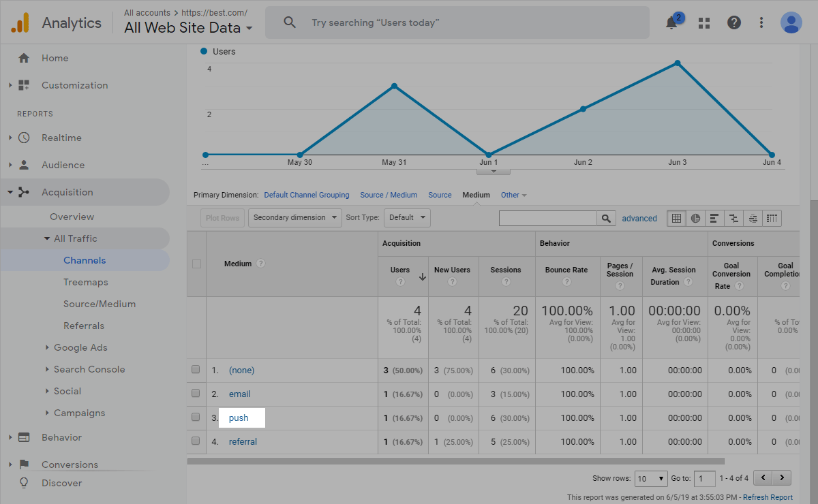The width and height of the screenshot is (818, 504).
Task: Open the Secondary dimension dropdown
Action: click(x=295, y=218)
